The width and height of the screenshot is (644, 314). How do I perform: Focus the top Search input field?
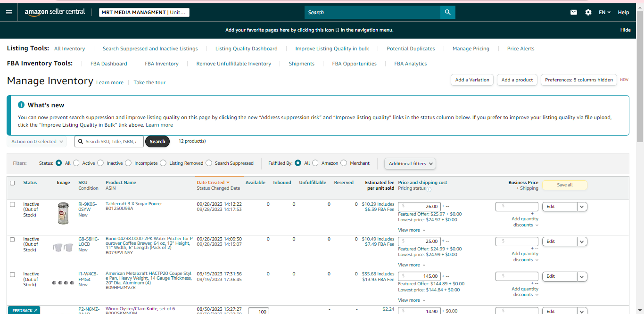tap(372, 12)
